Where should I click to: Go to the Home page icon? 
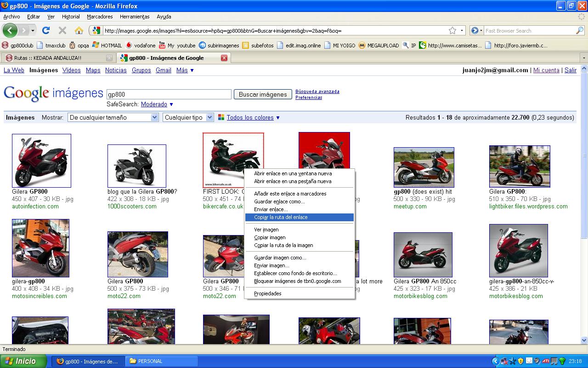coord(79,31)
